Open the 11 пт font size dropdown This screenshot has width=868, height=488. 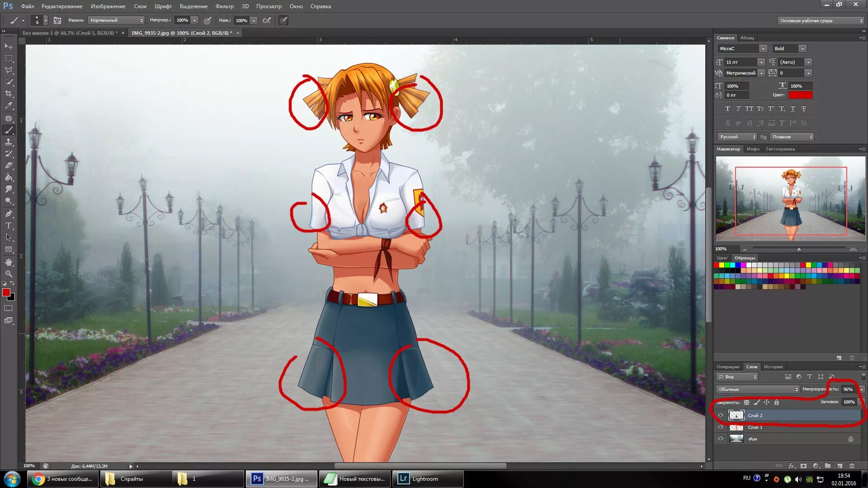point(745,62)
